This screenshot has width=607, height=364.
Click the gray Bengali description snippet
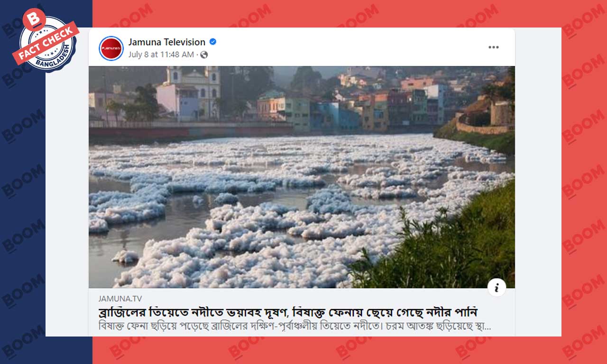click(x=294, y=327)
